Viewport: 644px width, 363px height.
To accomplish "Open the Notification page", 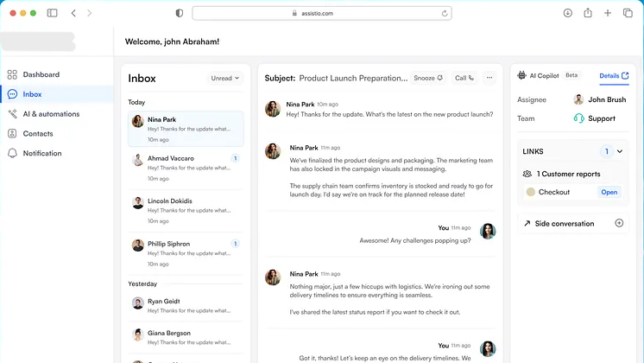I will (x=56, y=153).
